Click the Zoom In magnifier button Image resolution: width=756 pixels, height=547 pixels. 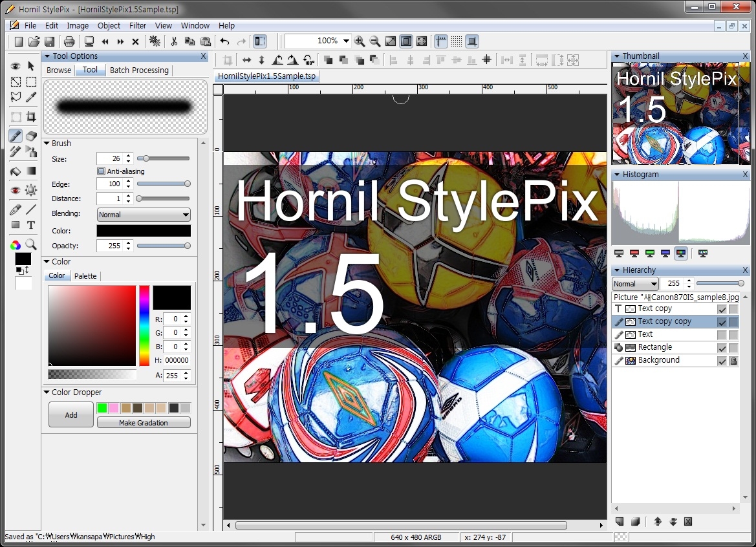coord(360,41)
